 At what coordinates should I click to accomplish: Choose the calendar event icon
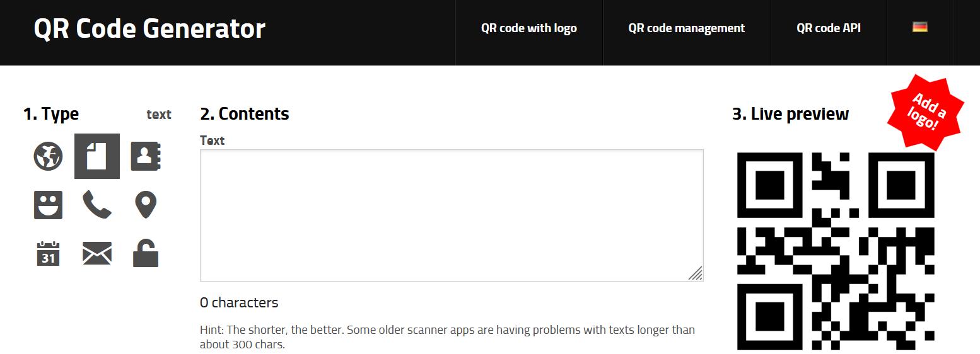[48, 253]
